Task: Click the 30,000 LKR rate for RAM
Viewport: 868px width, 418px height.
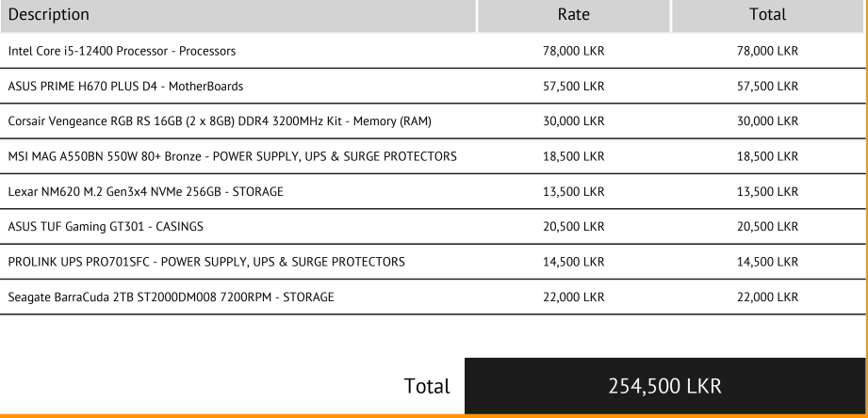Action: pos(574,121)
